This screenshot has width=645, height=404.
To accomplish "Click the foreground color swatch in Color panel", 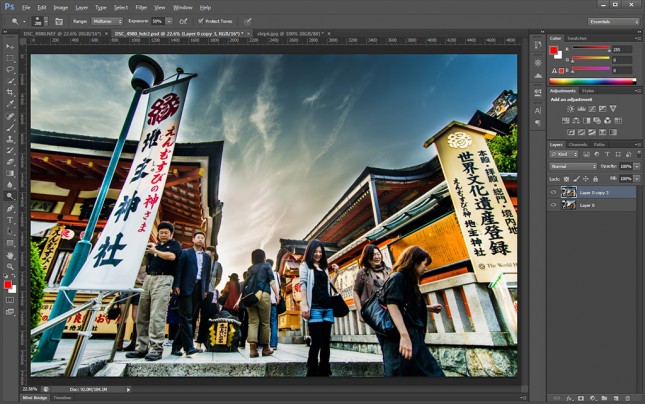I will [554, 50].
